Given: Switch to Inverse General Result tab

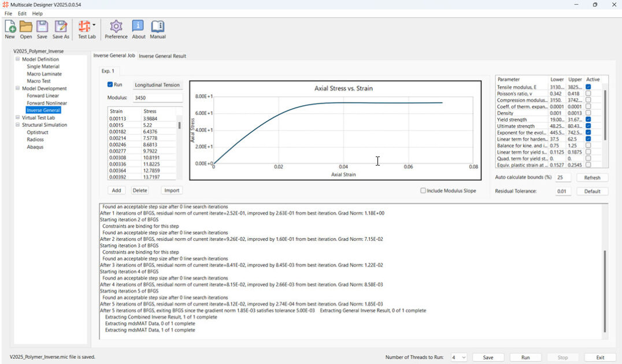Looking at the screenshot, I should tap(162, 56).
